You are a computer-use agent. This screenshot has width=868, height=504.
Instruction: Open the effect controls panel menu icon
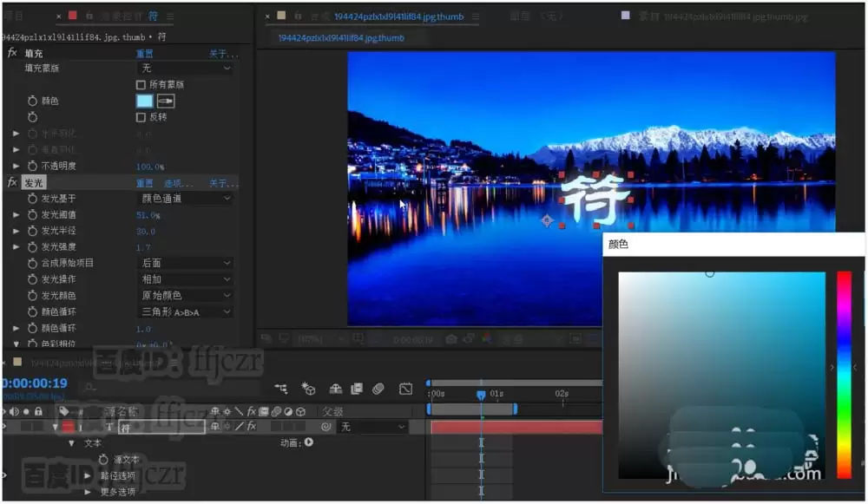point(170,16)
